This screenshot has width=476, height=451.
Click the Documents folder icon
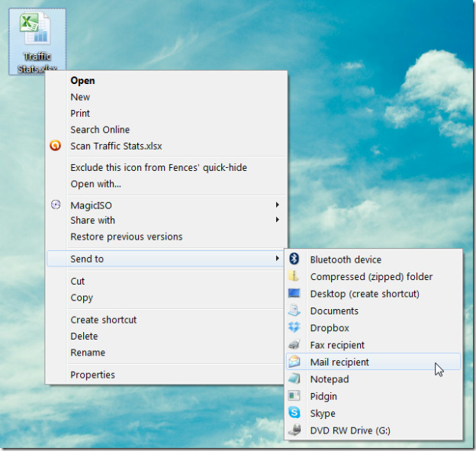click(294, 310)
